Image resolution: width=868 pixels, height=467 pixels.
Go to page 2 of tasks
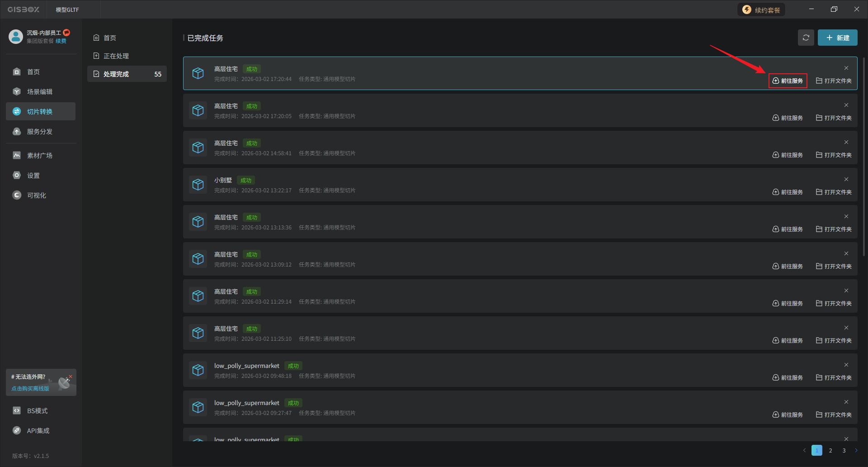click(830, 451)
